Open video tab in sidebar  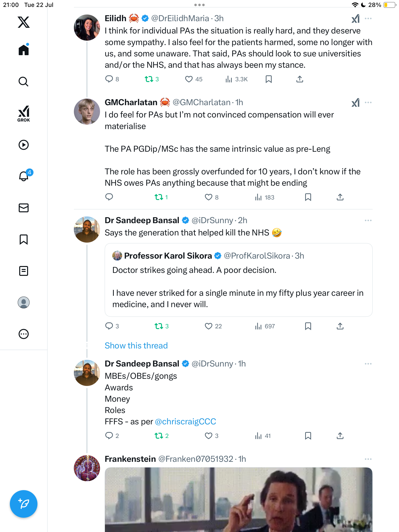pyautogui.click(x=24, y=145)
